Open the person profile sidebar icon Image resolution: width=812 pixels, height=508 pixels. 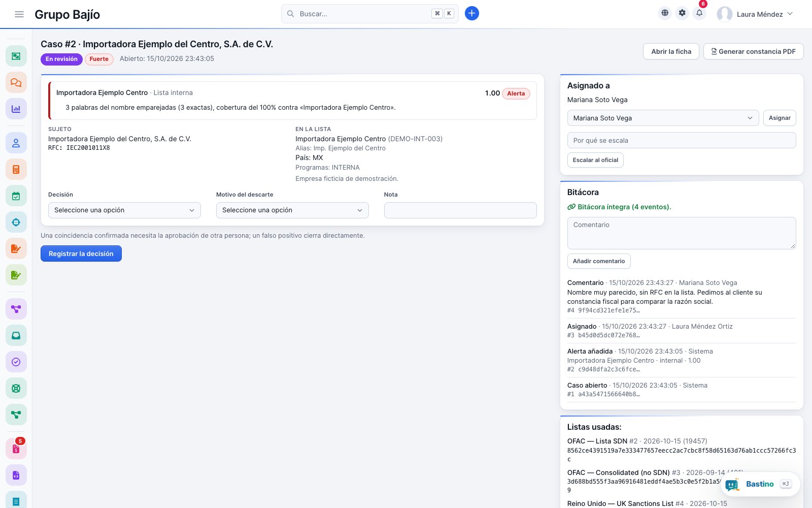[16, 143]
